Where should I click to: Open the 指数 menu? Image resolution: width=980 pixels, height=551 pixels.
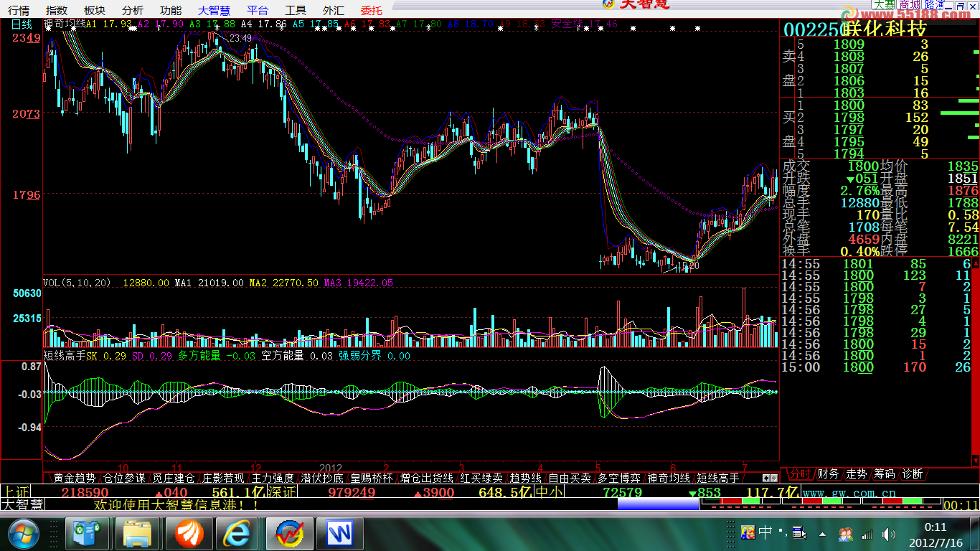tap(56, 10)
